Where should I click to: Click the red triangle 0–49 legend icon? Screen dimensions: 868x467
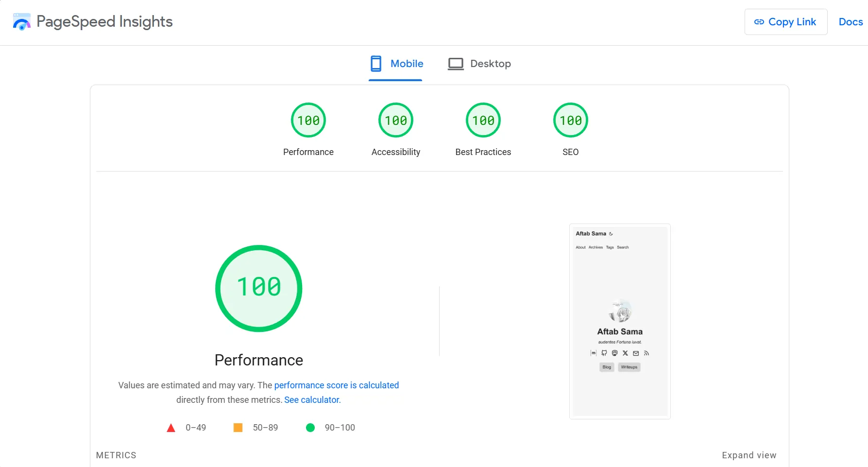(x=171, y=428)
